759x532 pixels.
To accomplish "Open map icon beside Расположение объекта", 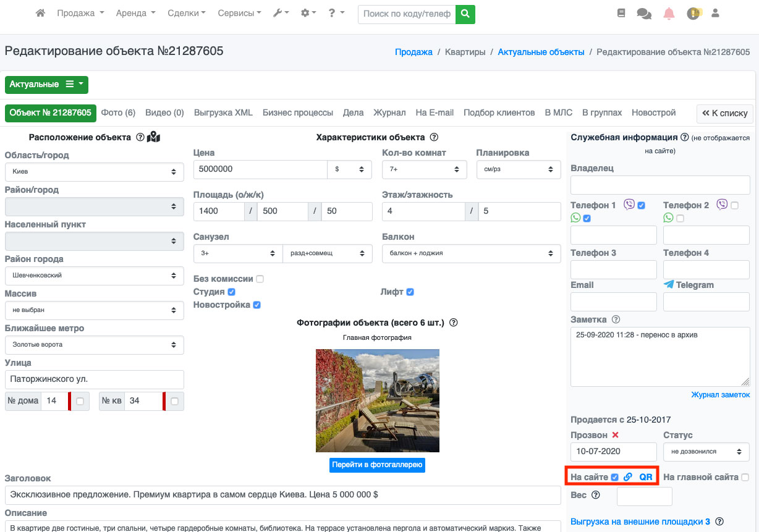I will [x=153, y=137].
